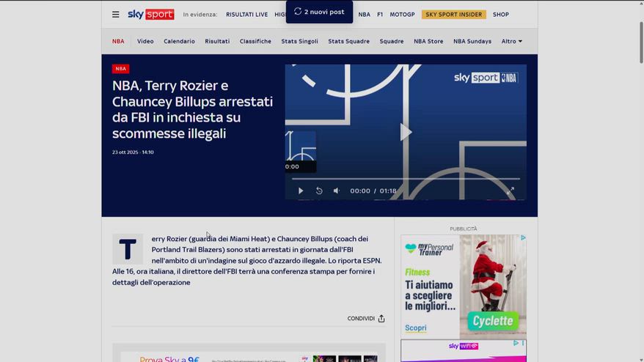Click the video progress bar
Viewport: 644px width, 362px height.
coord(406,179)
